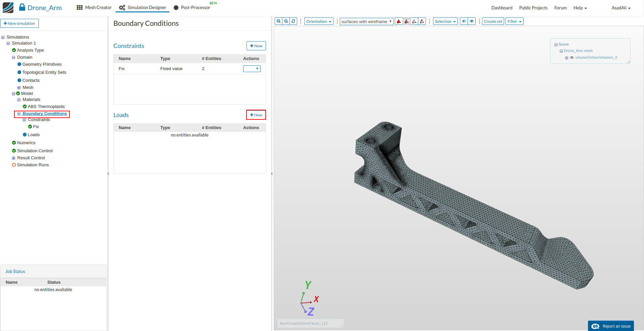Select the Fix row in Constraints table
This screenshot has width=644, height=331.
(x=190, y=69)
